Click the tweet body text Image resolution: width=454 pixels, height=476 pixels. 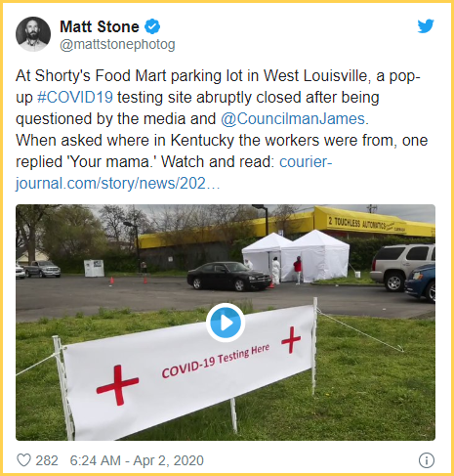(x=222, y=129)
